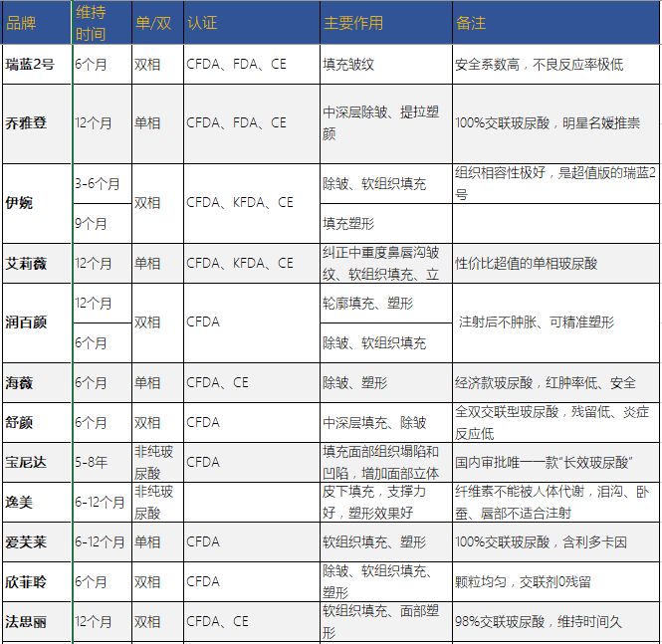Select the 润百颜 brand cell

click(x=26, y=322)
